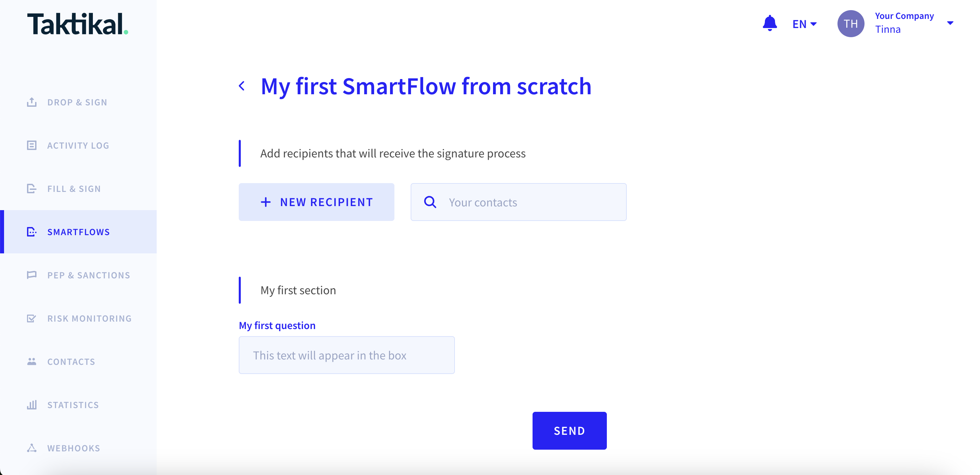Go back using the left chevron arrow
Image resolution: width=980 pixels, height=475 pixels.
click(242, 86)
